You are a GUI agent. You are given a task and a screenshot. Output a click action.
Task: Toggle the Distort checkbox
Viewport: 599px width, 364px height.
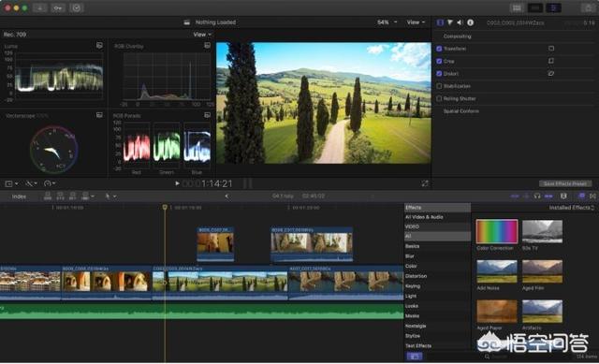tap(439, 73)
